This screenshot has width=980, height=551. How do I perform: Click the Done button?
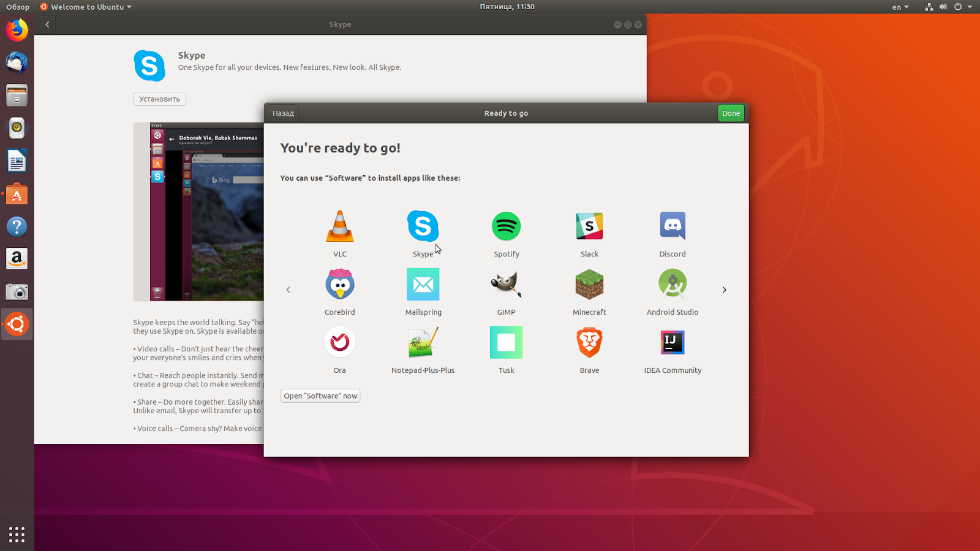(x=731, y=113)
